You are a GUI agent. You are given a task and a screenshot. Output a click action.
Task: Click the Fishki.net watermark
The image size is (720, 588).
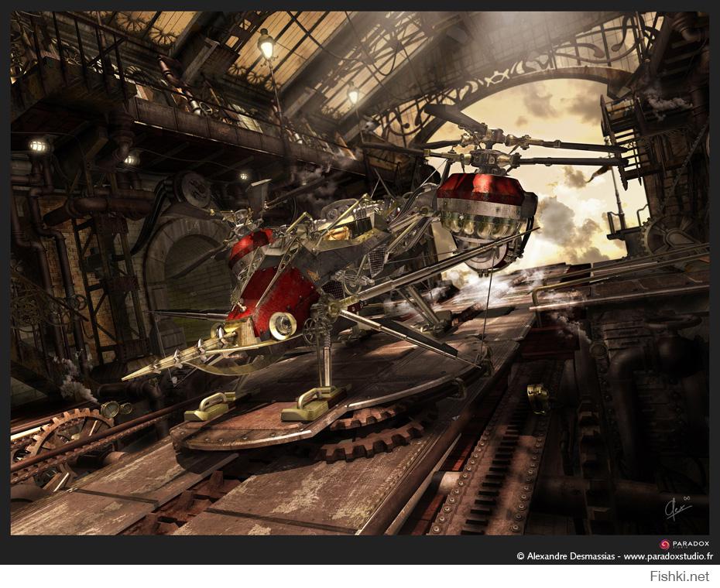click(x=685, y=576)
